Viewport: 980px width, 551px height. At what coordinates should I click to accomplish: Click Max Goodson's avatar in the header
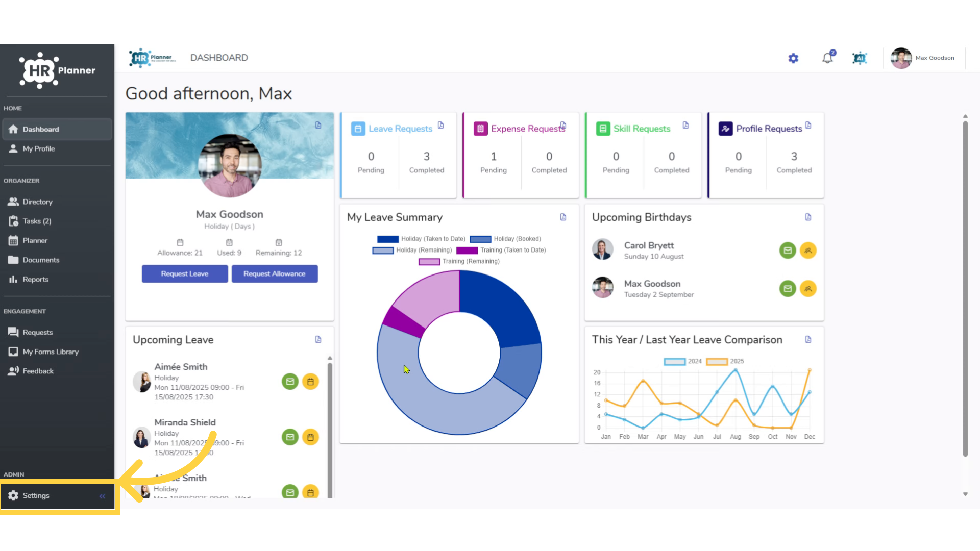(x=901, y=58)
